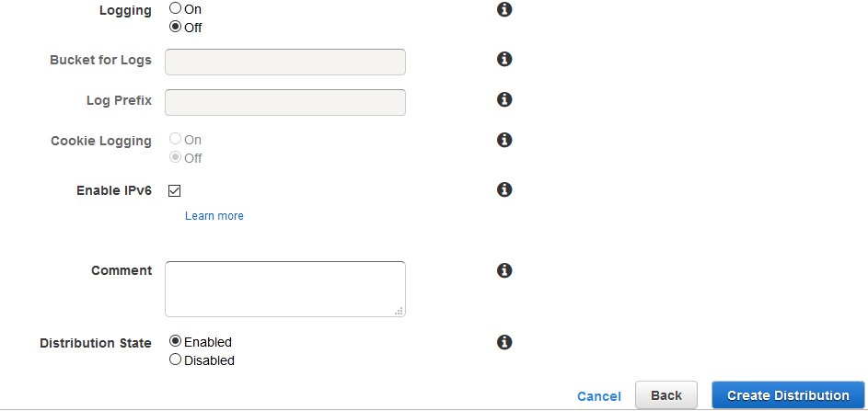The width and height of the screenshot is (868, 411).
Task: Click the Cookie Logging info icon
Action: point(504,140)
